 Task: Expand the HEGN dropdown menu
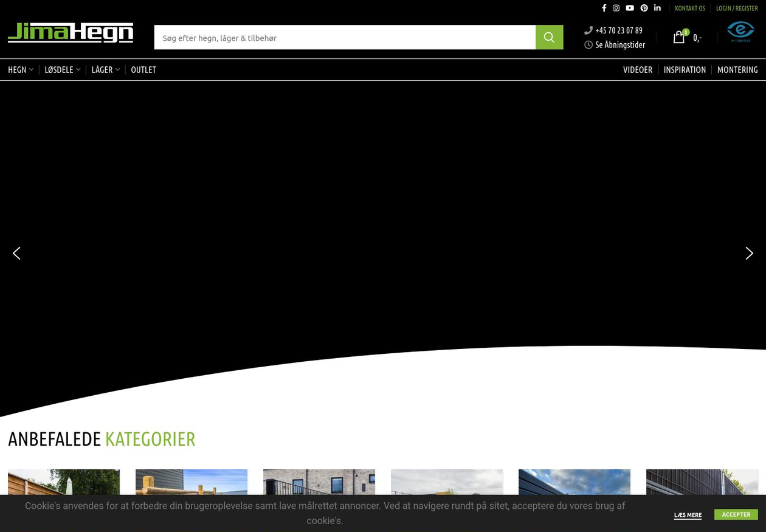click(x=21, y=70)
